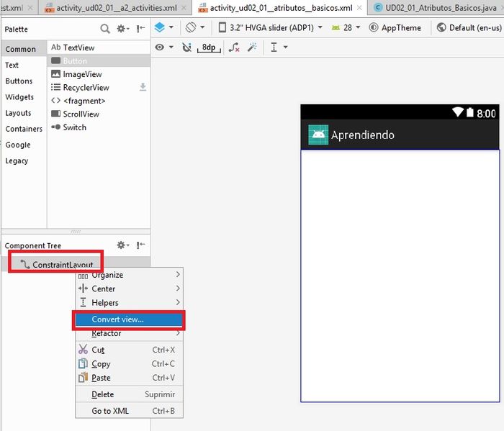Expand Center submenu
504x431 pixels.
pos(129,289)
